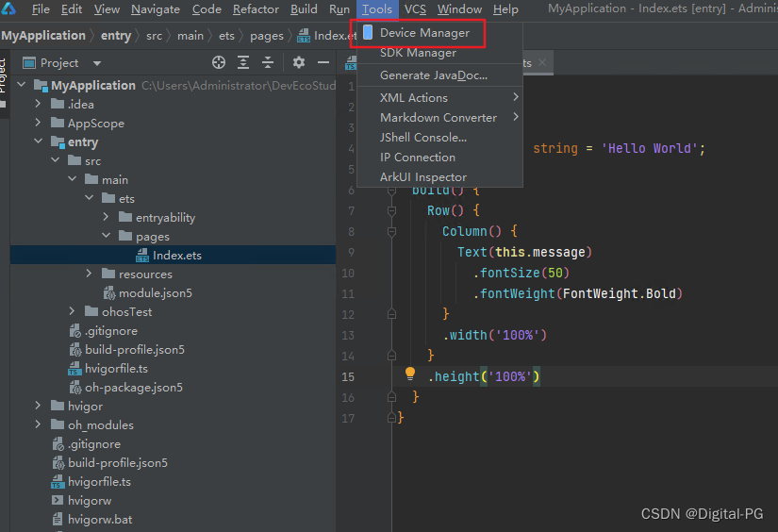Choose Generate JavaDoc... menu entry
Viewport: 778px width, 532px height.
pyautogui.click(x=439, y=75)
